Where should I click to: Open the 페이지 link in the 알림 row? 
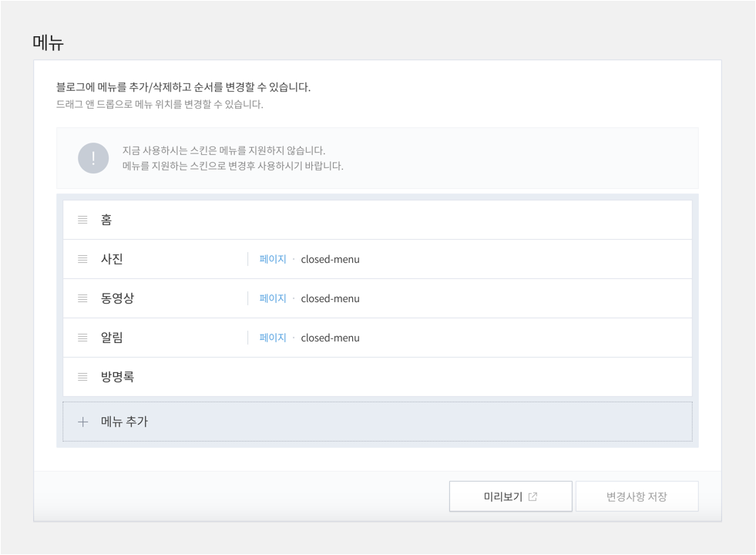pyautogui.click(x=273, y=338)
